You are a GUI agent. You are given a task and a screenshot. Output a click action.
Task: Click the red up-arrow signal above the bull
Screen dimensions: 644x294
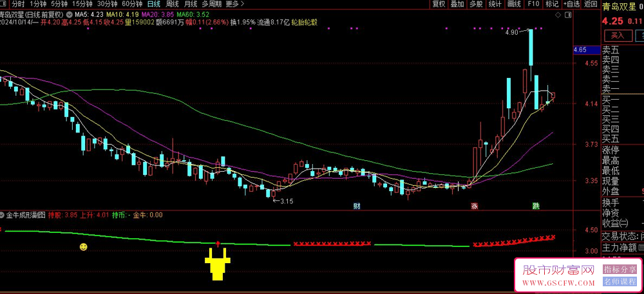[218, 244]
